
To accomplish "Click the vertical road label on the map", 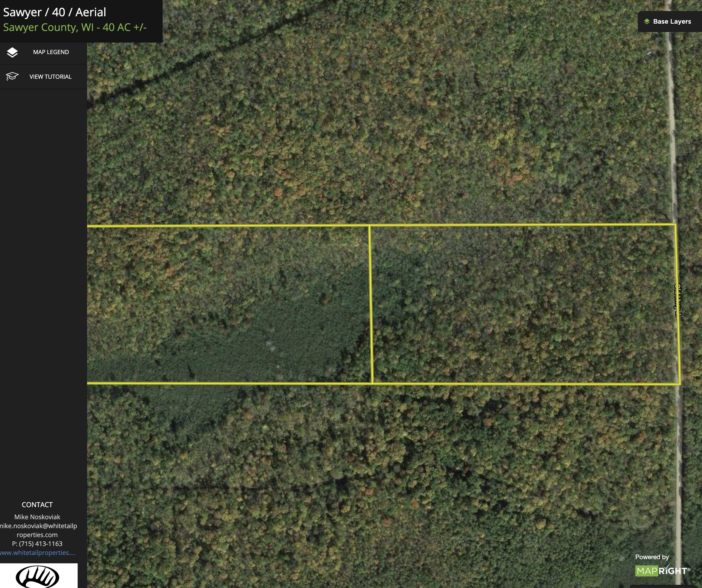I will pyautogui.click(x=678, y=300).
